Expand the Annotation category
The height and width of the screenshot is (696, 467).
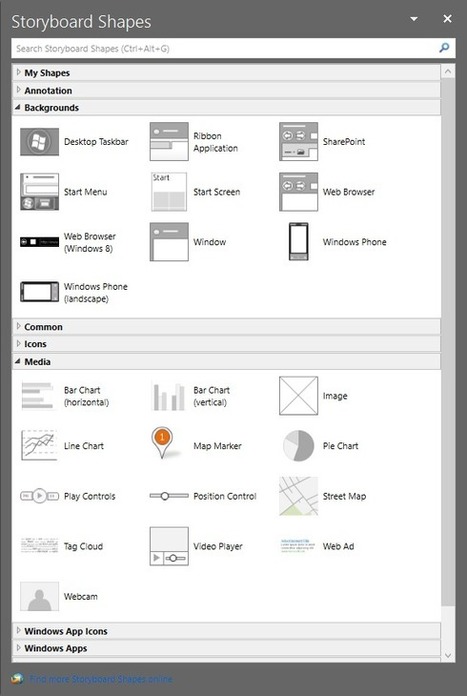pos(226,91)
